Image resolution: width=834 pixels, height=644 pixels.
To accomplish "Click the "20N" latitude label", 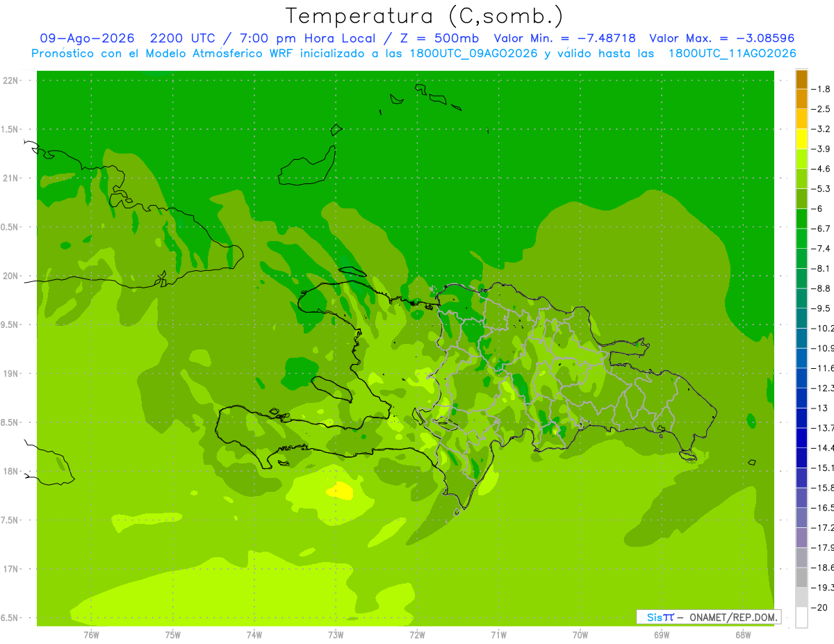I will [x=11, y=276].
